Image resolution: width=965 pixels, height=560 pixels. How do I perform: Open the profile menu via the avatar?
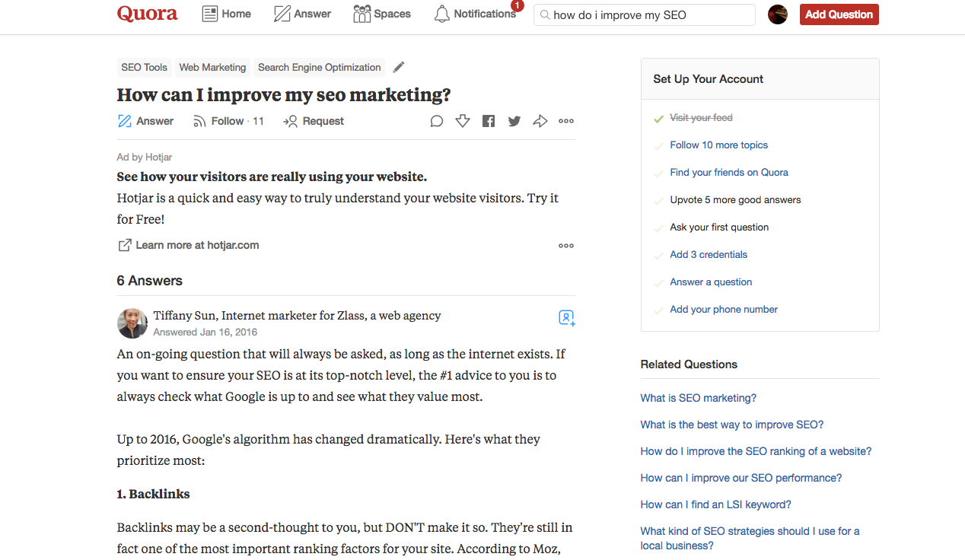[777, 14]
